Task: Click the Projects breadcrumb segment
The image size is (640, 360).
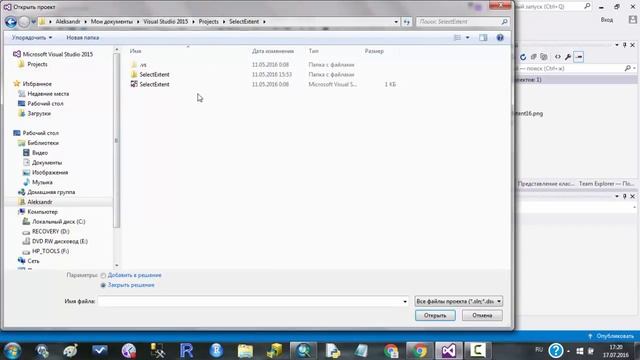Action: pos(209,22)
